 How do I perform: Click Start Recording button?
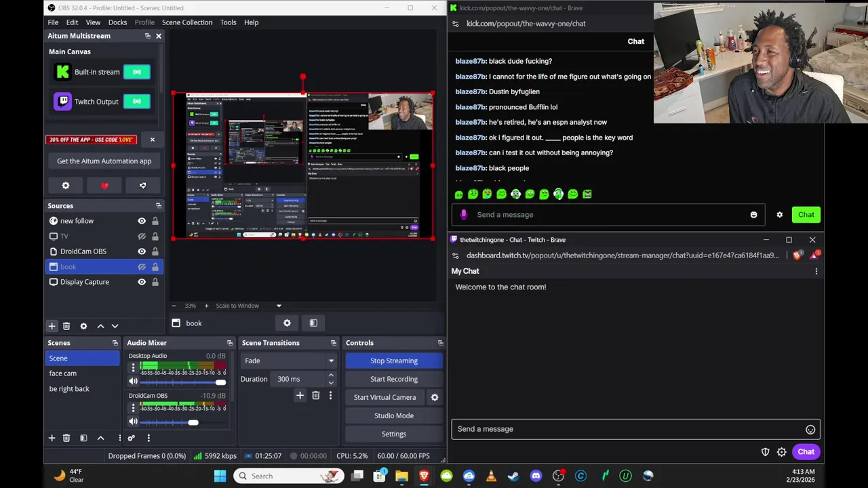(x=394, y=379)
